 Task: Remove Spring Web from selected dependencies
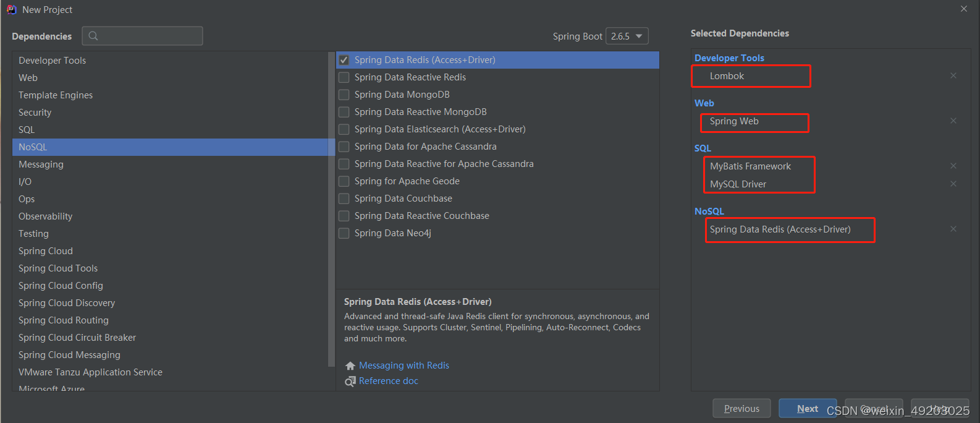[953, 121]
